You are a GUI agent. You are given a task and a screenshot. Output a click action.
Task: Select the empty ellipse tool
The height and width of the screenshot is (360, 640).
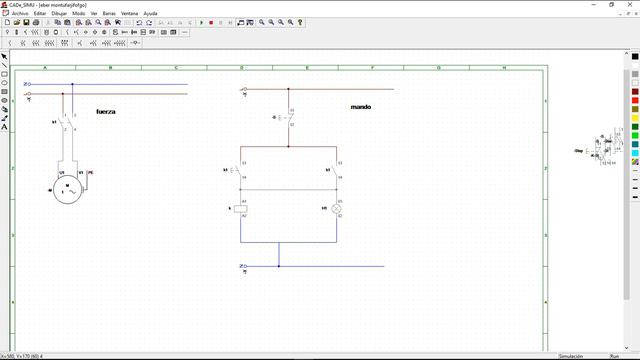(4, 83)
